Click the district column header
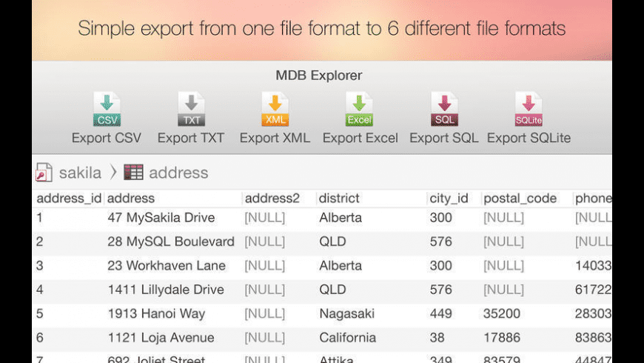This screenshot has width=644, height=363. point(339,199)
